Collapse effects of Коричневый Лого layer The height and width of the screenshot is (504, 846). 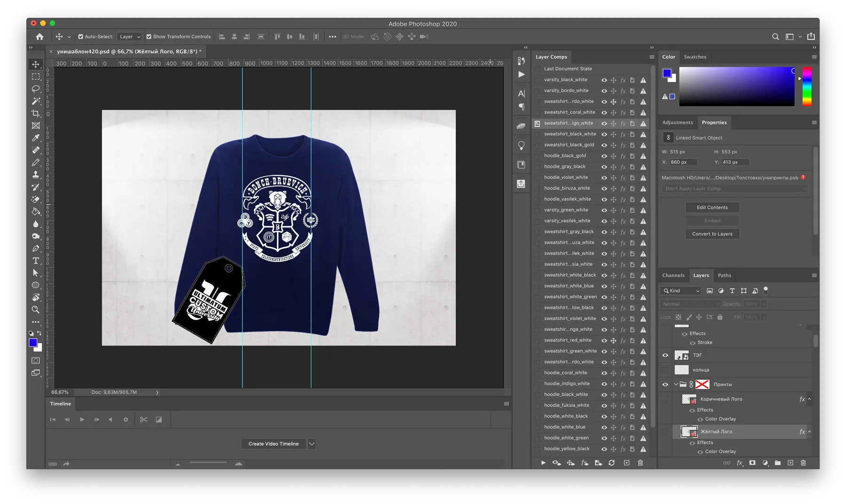click(x=809, y=399)
